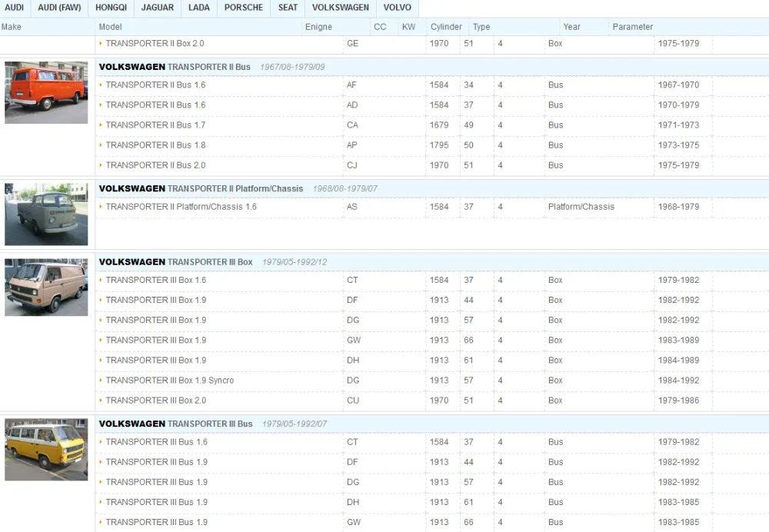Open TRANSPORTER III Bus 1.9 with engine GW
Screen dimensions: 769x532
(x=156, y=522)
